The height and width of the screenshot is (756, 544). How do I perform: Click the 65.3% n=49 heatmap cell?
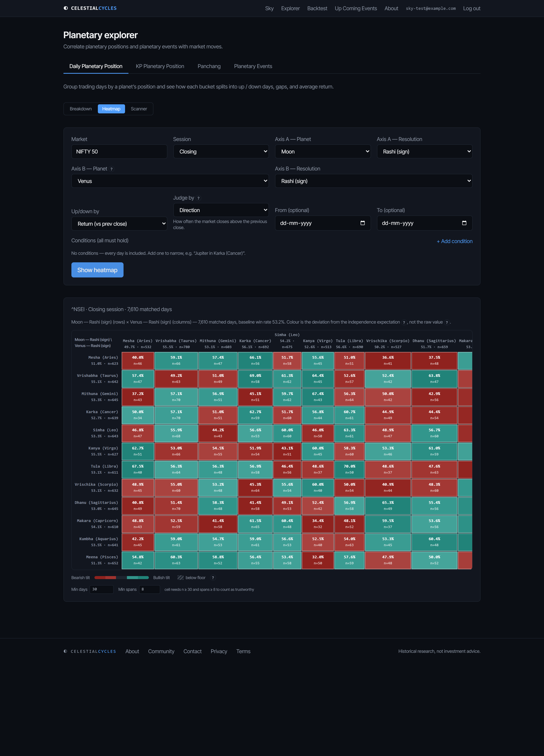coord(388,506)
